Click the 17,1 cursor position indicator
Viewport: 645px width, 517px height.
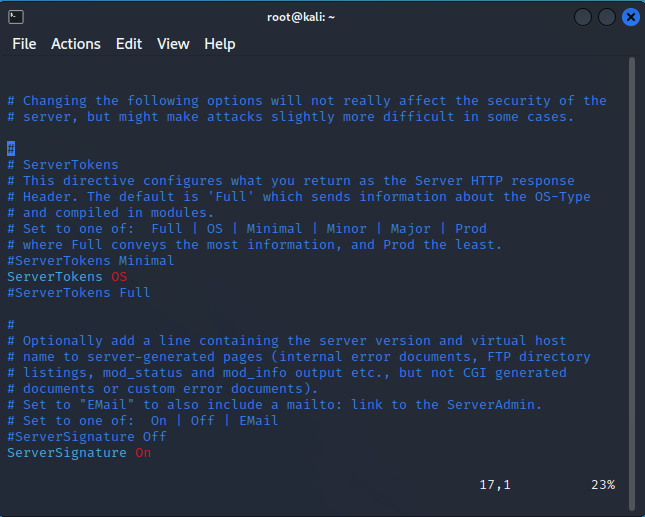(495, 485)
